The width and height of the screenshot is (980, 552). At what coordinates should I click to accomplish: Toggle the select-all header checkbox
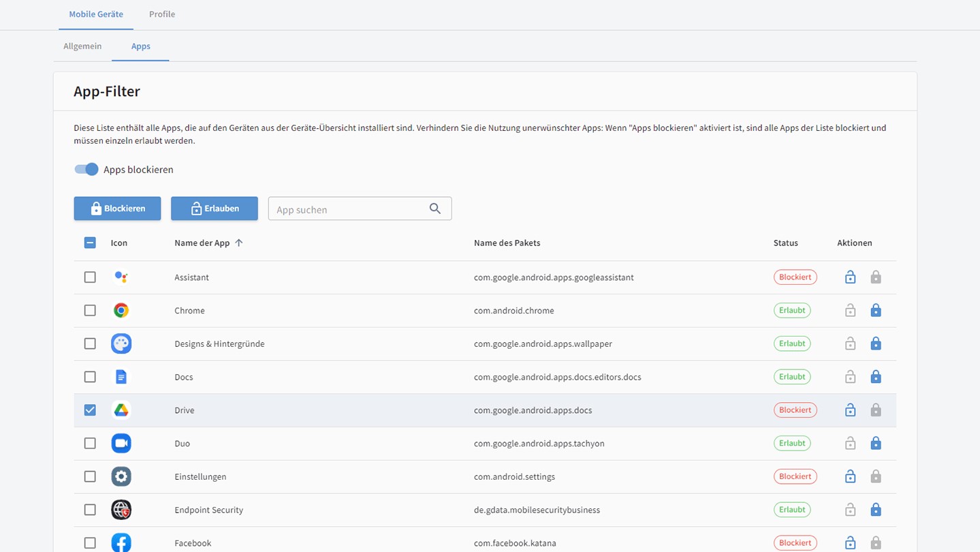tap(90, 243)
